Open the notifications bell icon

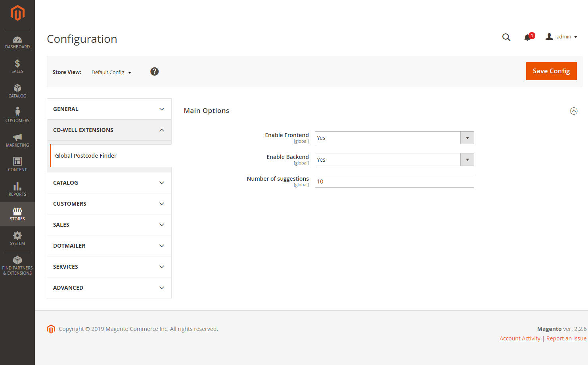[527, 37]
